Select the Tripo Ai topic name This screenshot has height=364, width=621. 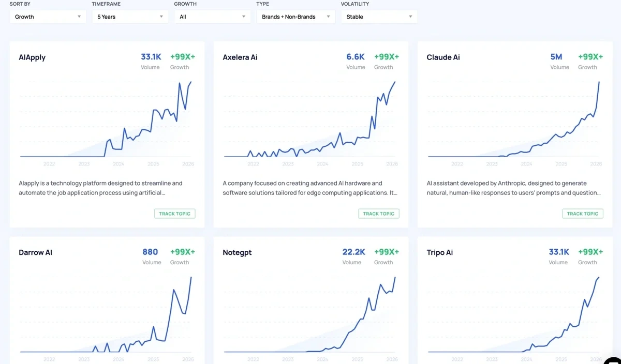tap(439, 252)
